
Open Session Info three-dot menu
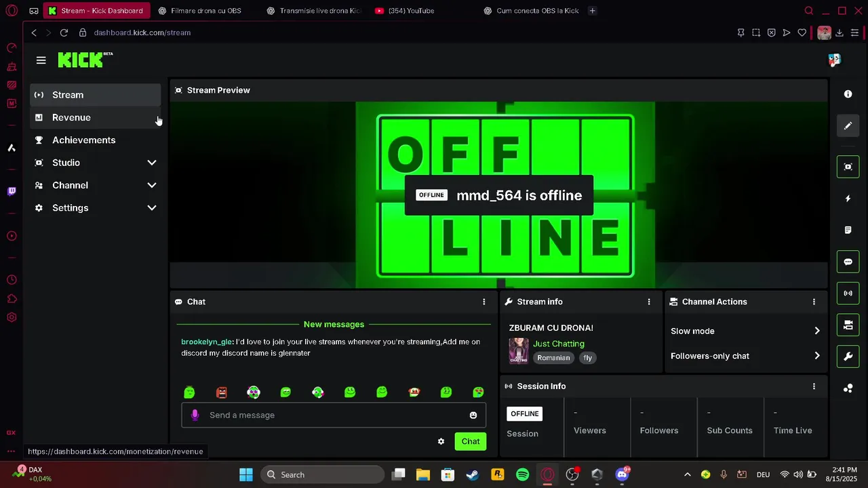click(x=814, y=386)
